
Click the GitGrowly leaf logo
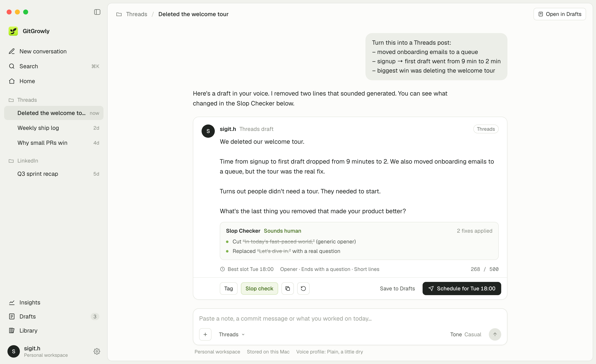pos(13,31)
